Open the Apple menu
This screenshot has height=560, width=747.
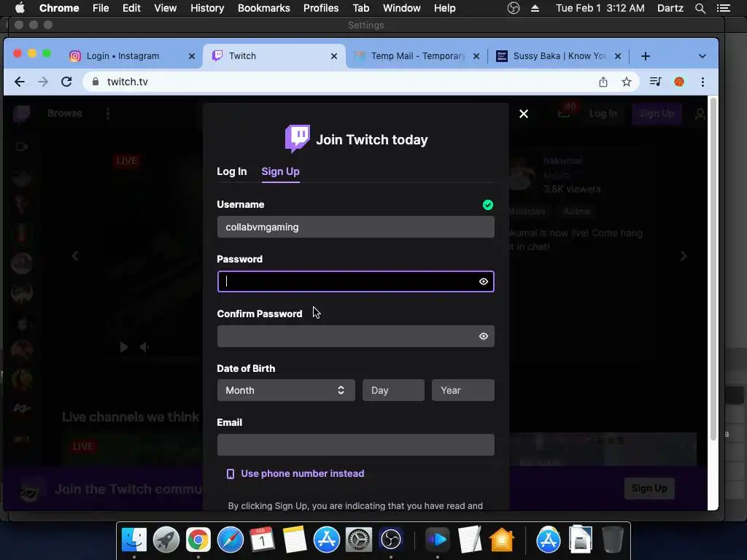(20, 8)
